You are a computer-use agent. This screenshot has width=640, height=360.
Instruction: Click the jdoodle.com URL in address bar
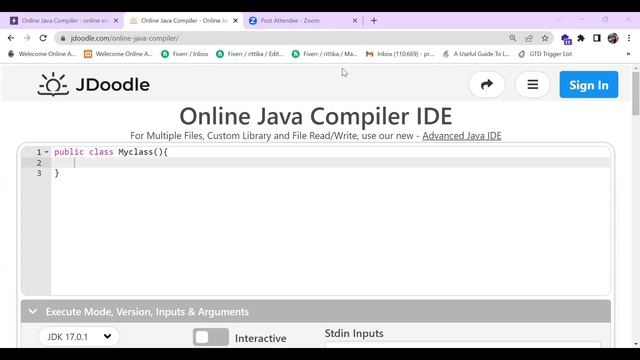pyautogui.click(x=124, y=38)
